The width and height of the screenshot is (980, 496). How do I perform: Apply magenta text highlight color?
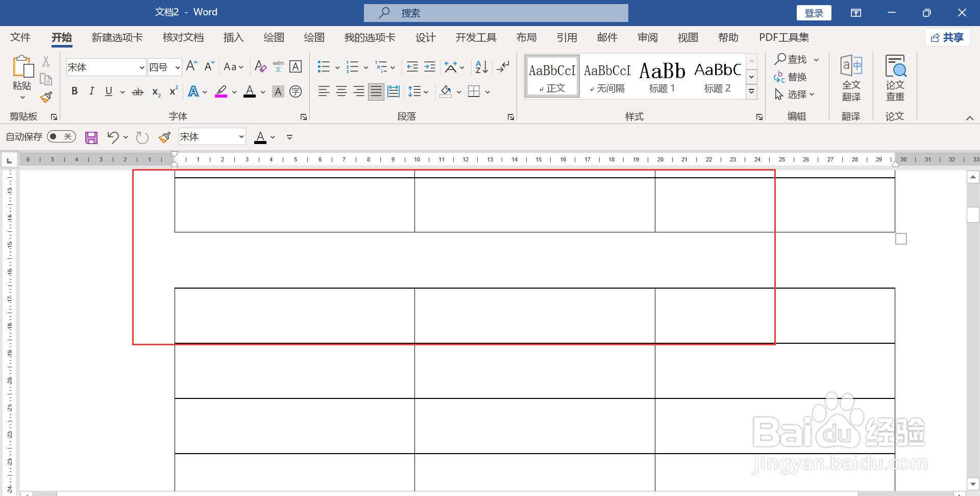221,91
